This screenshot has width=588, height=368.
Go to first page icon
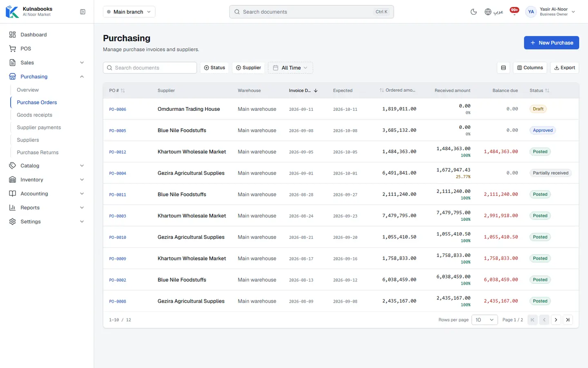coord(532,320)
